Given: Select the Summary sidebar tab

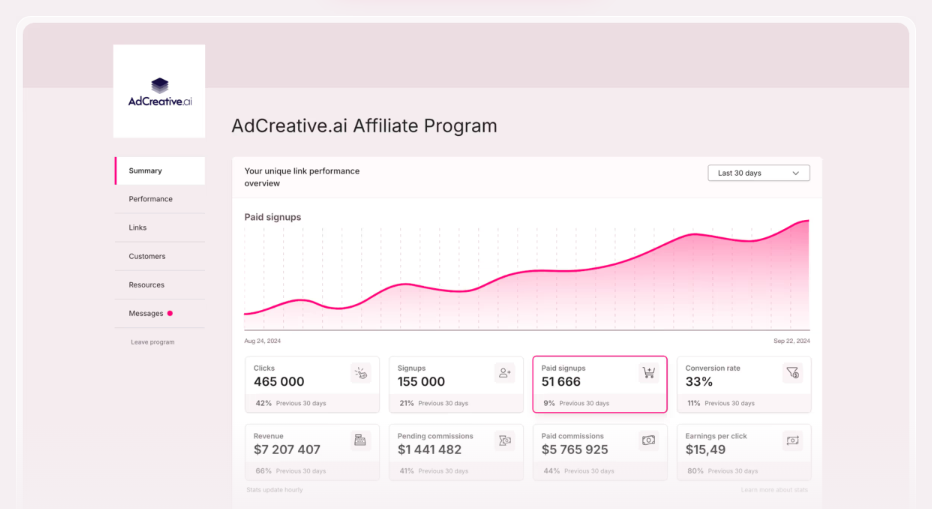Looking at the screenshot, I should (x=160, y=171).
